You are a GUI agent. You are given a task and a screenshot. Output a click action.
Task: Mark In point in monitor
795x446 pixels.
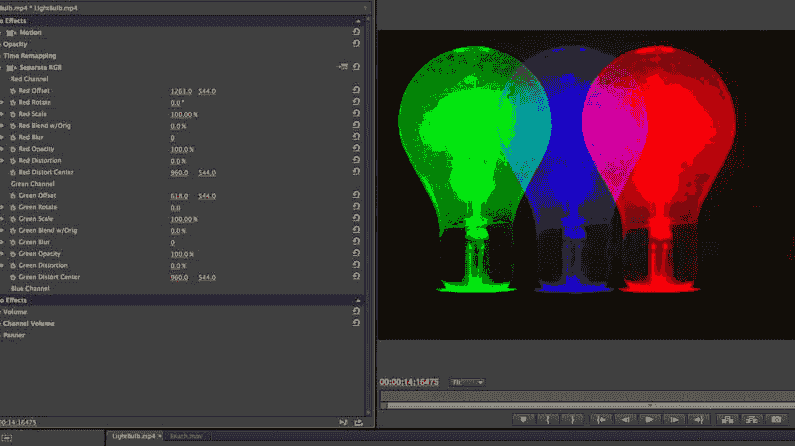click(x=548, y=419)
